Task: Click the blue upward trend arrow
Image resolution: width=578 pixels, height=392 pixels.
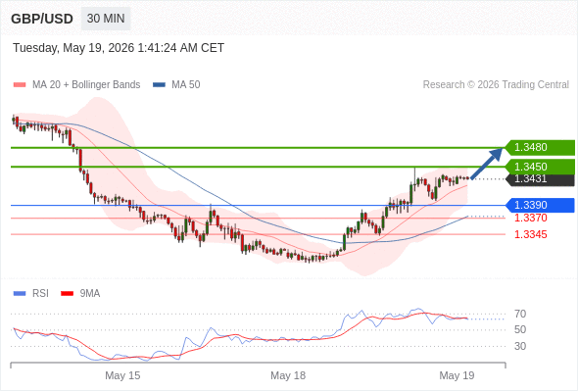Action: coord(487,164)
